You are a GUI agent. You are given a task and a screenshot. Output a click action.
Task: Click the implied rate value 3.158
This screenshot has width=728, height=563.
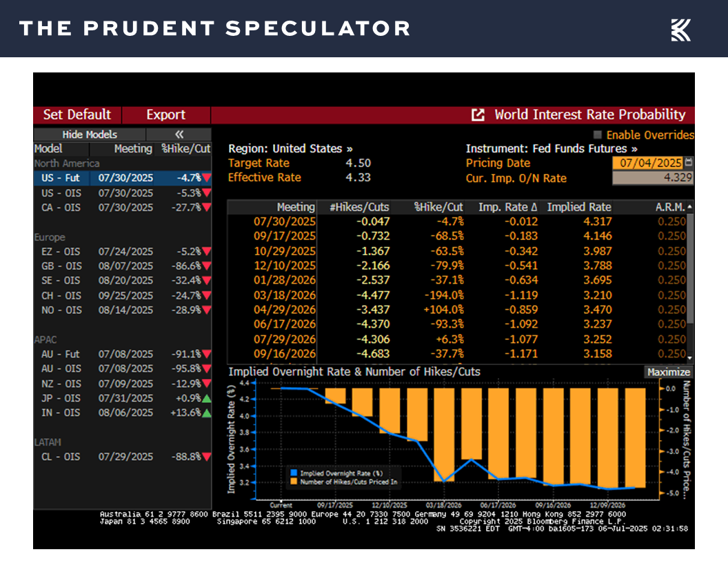tap(598, 353)
